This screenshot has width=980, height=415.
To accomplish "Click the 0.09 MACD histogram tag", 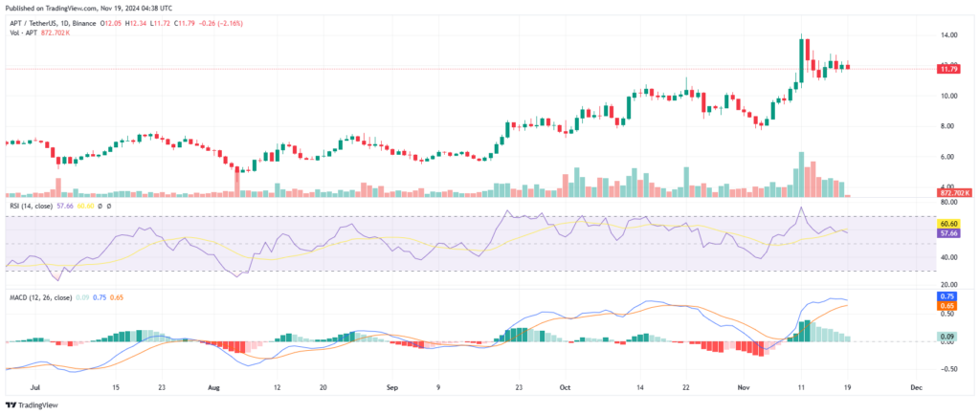I will click(949, 337).
